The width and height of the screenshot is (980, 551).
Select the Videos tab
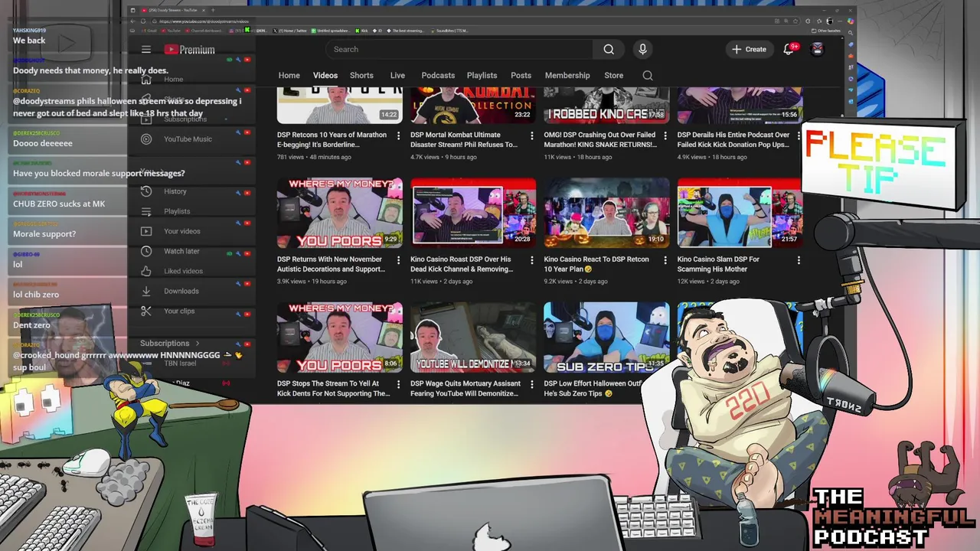coord(325,76)
